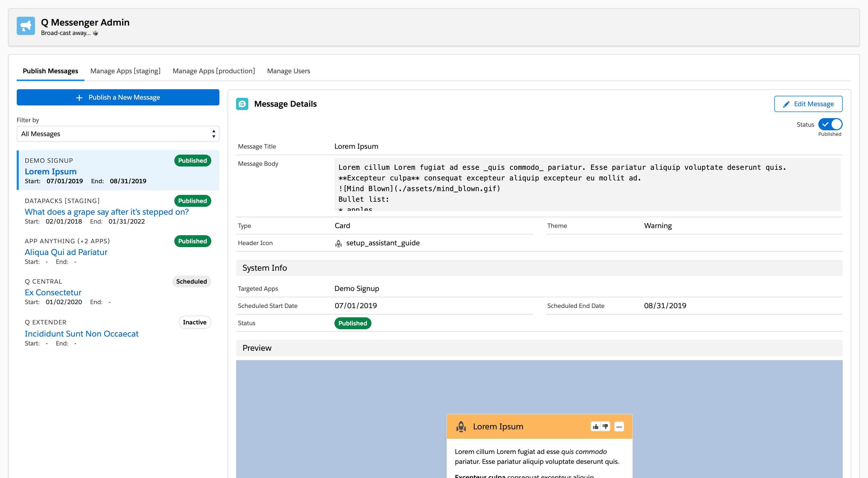Click the Message Details chat icon
This screenshot has width=868, height=478.
click(x=242, y=104)
